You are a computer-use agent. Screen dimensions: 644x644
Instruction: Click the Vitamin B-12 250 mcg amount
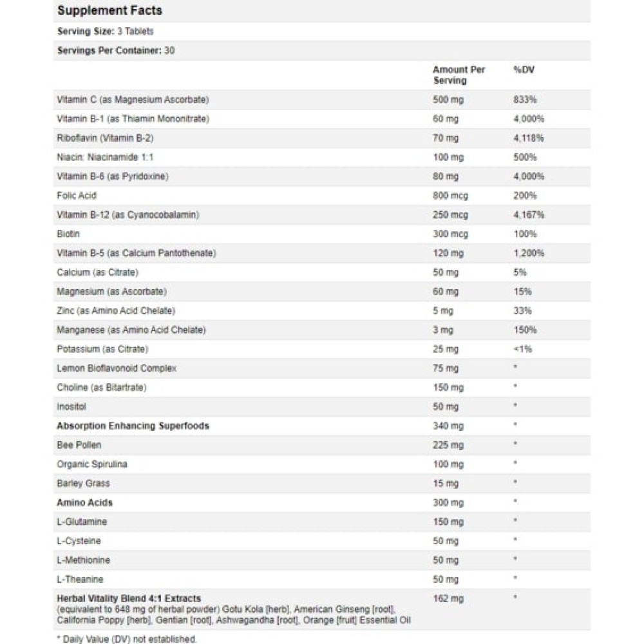click(450, 215)
